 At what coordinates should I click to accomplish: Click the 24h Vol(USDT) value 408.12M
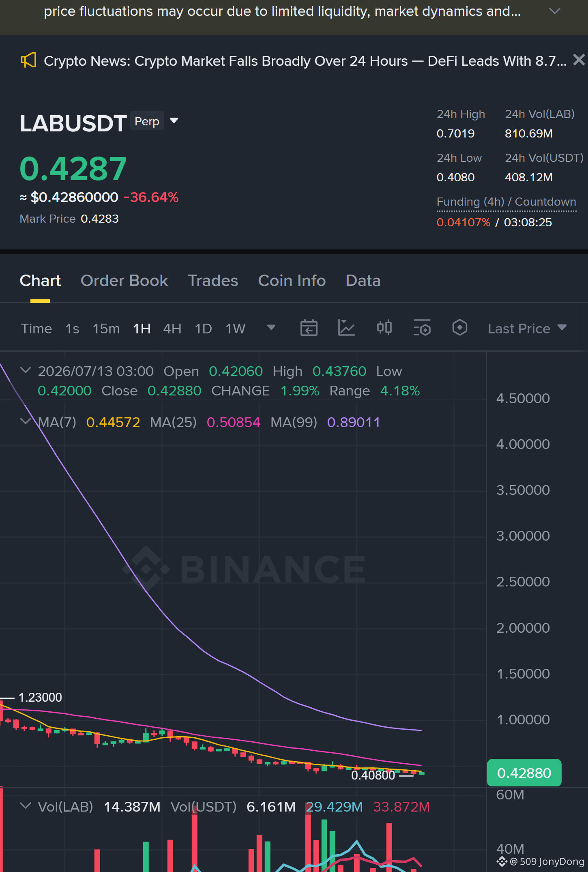tap(528, 177)
